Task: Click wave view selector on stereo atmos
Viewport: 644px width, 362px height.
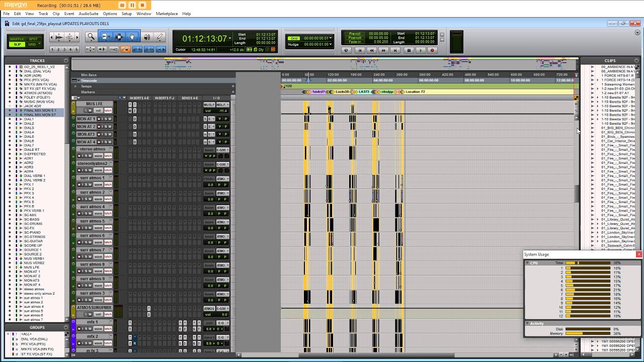Action: (98, 156)
